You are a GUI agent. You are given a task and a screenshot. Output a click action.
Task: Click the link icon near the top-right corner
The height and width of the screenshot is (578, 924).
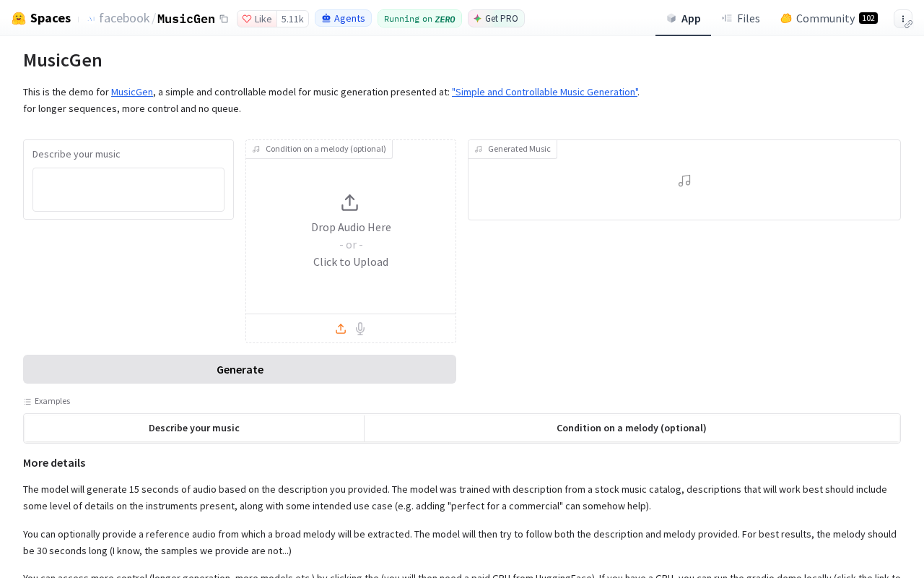click(908, 25)
